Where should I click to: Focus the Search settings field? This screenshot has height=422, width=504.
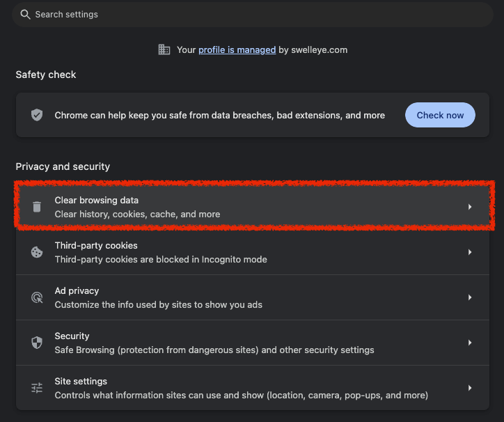point(251,15)
